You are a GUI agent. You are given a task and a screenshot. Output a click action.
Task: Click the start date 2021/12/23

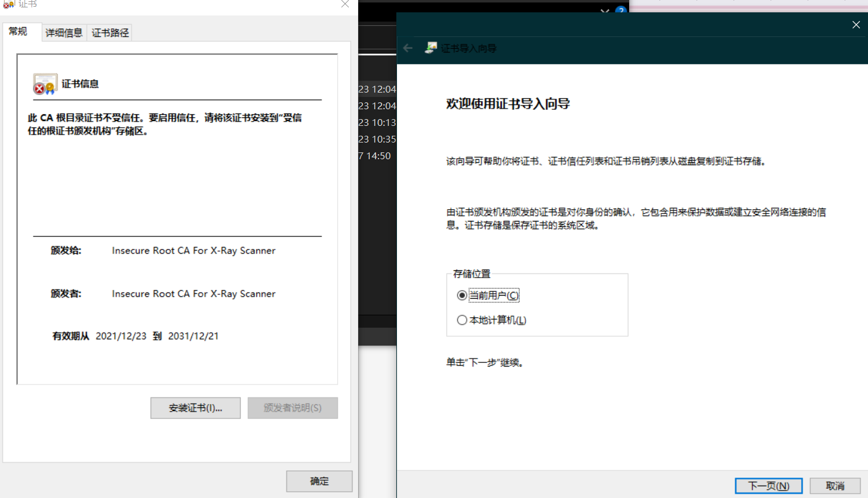coord(121,336)
